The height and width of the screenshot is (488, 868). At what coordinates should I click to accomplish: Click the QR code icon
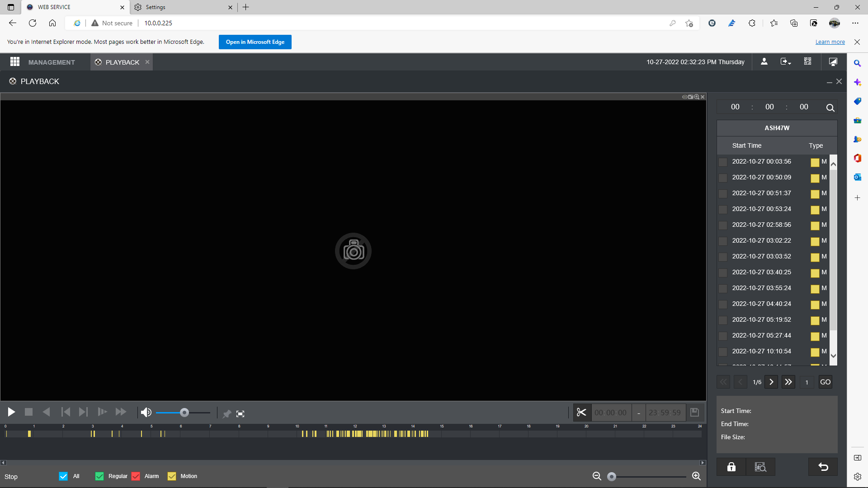[x=807, y=61]
